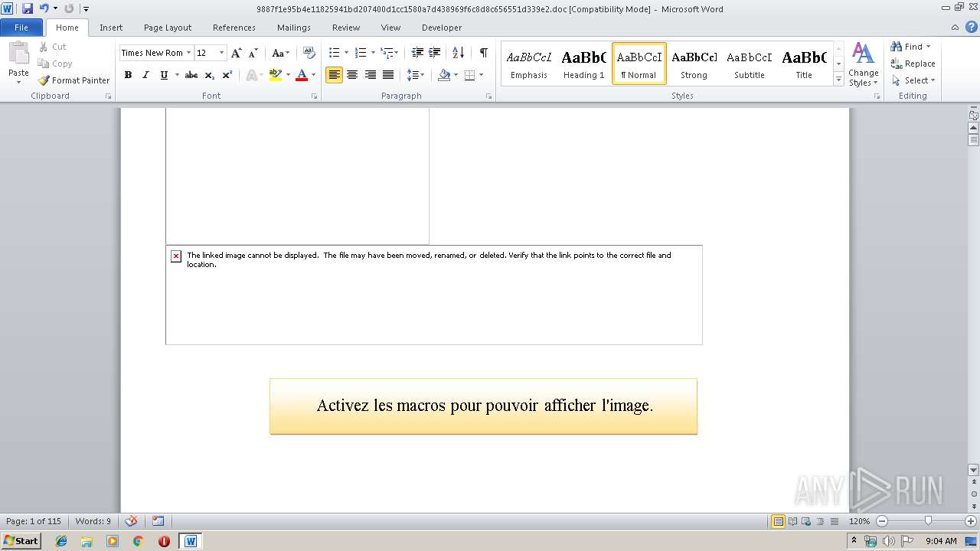Toggle Bold formatting
The width and height of the screenshot is (980, 551).
[x=128, y=75]
